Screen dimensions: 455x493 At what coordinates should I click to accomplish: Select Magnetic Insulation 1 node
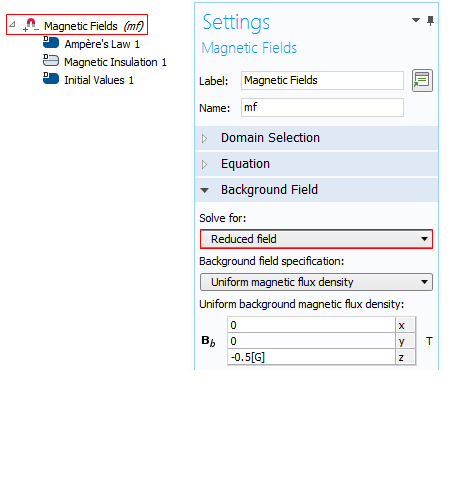pos(115,62)
